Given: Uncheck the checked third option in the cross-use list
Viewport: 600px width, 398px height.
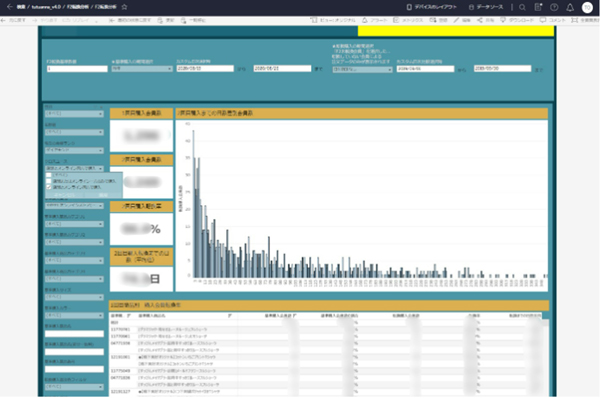Looking at the screenshot, I should (x=49, y=187).
